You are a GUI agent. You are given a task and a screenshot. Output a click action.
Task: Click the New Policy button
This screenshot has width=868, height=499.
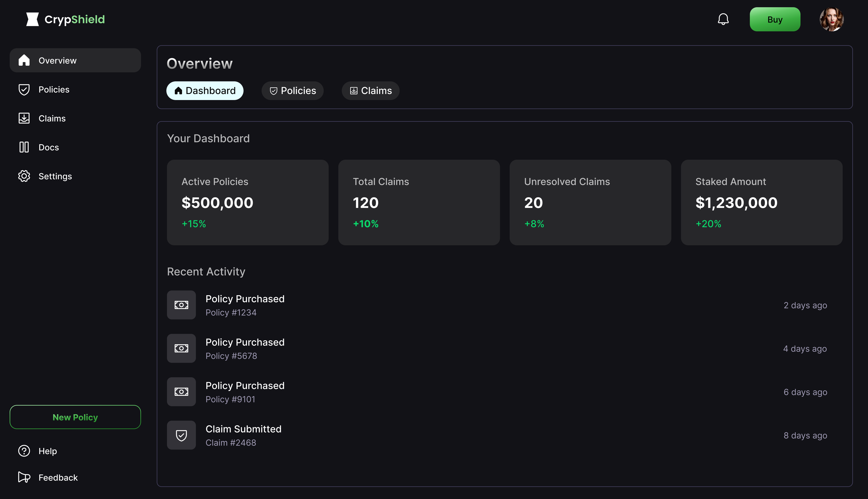click(x=75, y=417)
